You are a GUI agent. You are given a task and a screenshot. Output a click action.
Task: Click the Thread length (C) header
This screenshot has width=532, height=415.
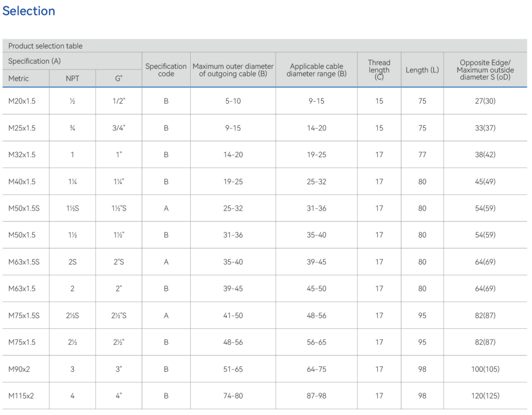pos(379,70)
